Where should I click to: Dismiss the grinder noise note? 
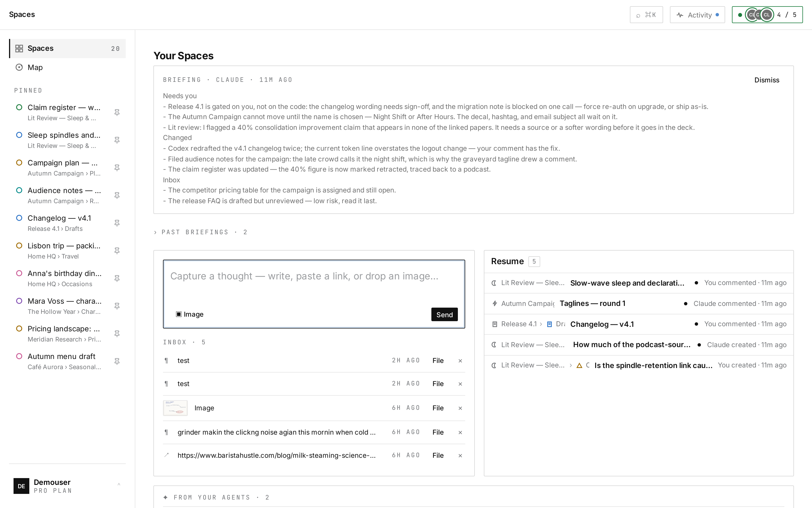click(460, 432)
